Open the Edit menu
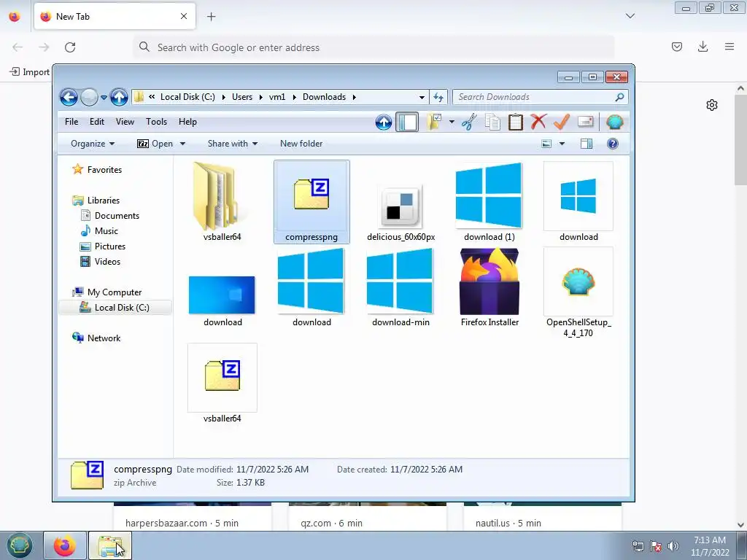 pyautogui.click(x=97, y=122)
